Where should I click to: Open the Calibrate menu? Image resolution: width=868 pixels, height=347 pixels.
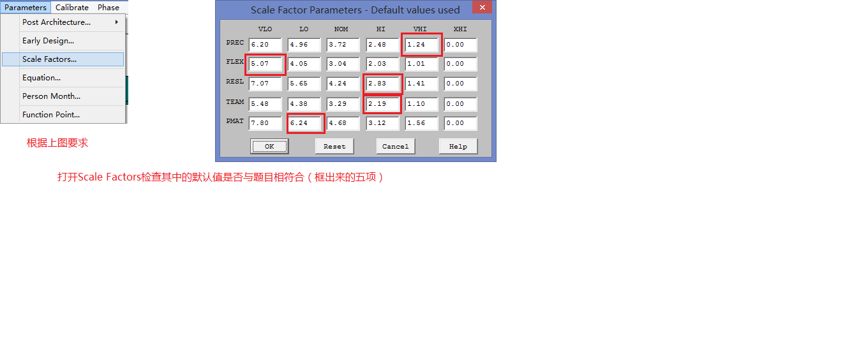click(x=72, y=7)
